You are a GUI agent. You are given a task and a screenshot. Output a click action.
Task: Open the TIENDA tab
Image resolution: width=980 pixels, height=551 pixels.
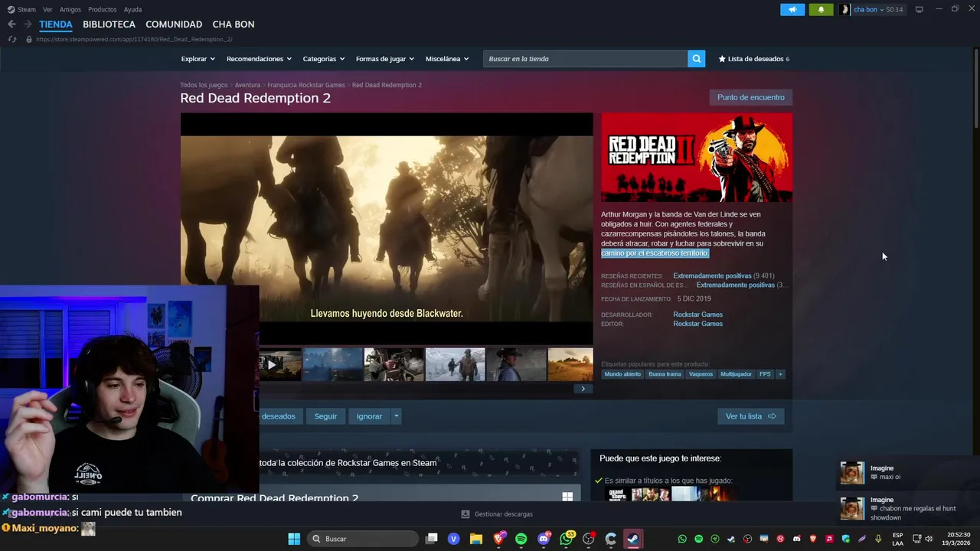click(x=56, y=24)
